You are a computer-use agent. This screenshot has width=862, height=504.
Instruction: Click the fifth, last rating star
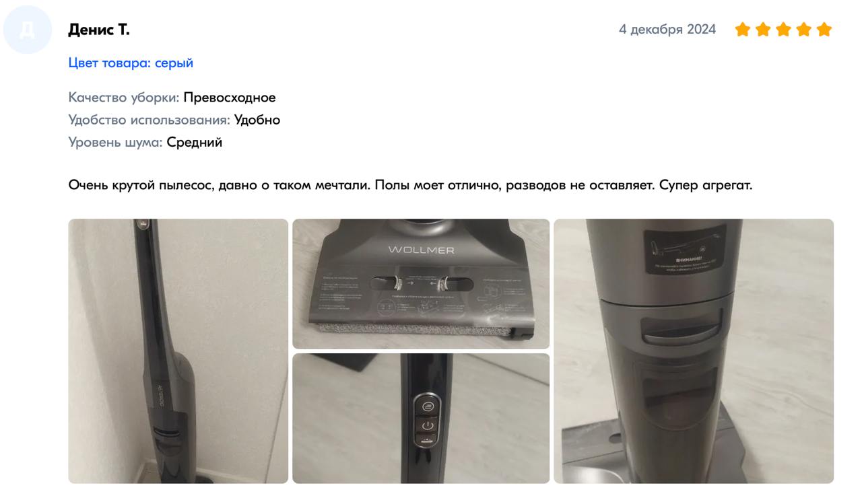(824, 30)
